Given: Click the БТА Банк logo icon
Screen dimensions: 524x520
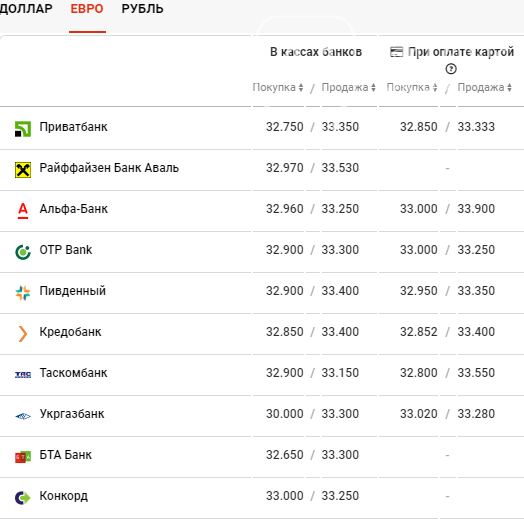Looking at the screenshot, I should pos(23,457).
